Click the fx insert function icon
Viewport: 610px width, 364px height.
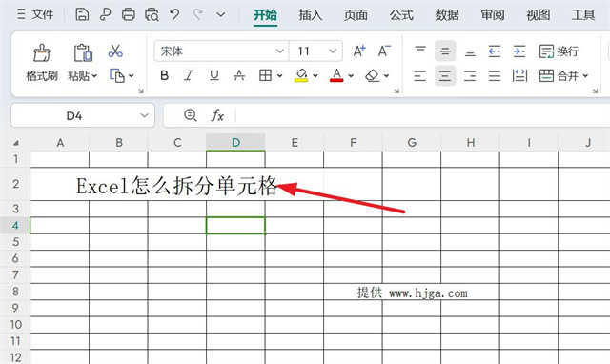pos(217,115)
